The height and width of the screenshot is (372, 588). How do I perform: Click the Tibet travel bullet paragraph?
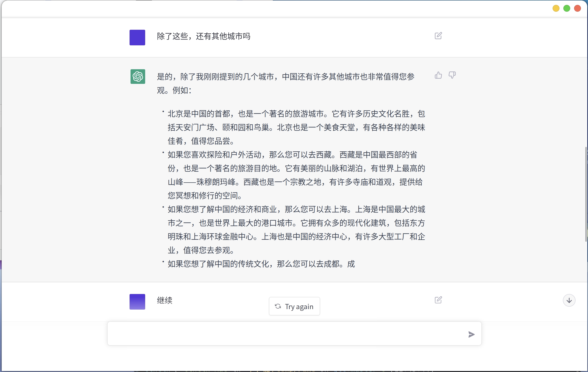coord(296,175)
